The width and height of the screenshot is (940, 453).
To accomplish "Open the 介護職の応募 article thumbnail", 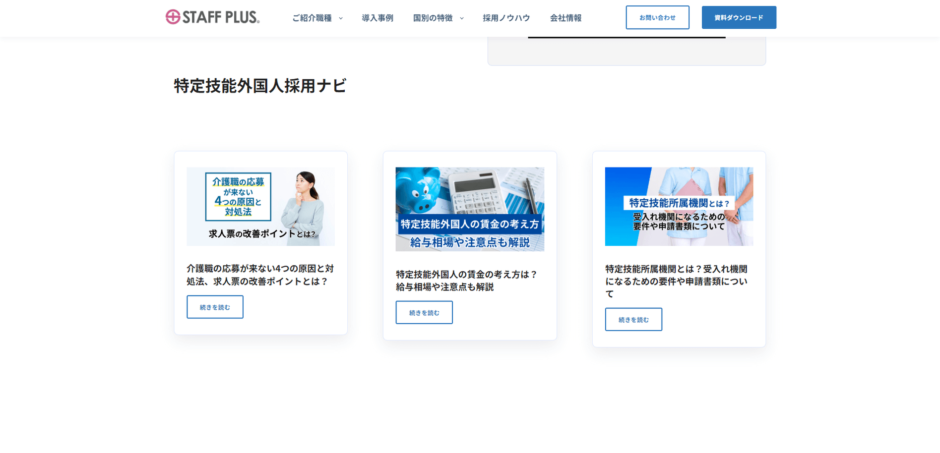I will (x=260, y=206).
